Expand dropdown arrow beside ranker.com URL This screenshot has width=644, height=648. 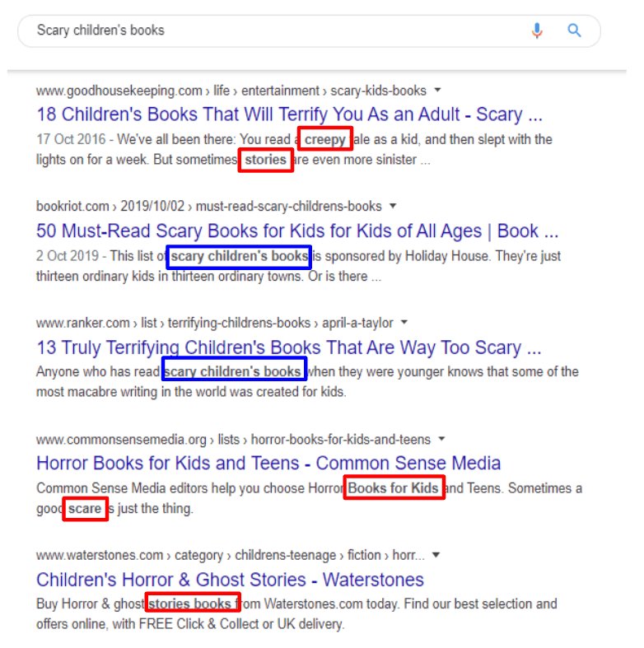404,322
